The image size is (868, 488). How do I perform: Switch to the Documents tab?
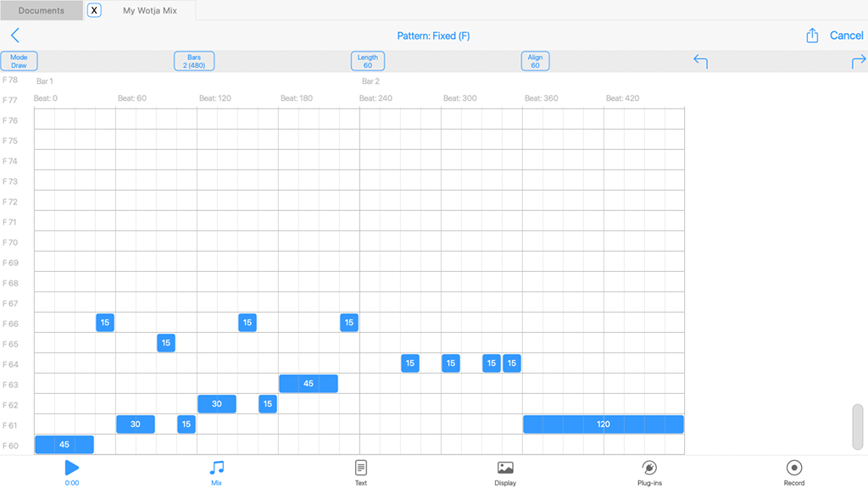(x=42, y=11)
